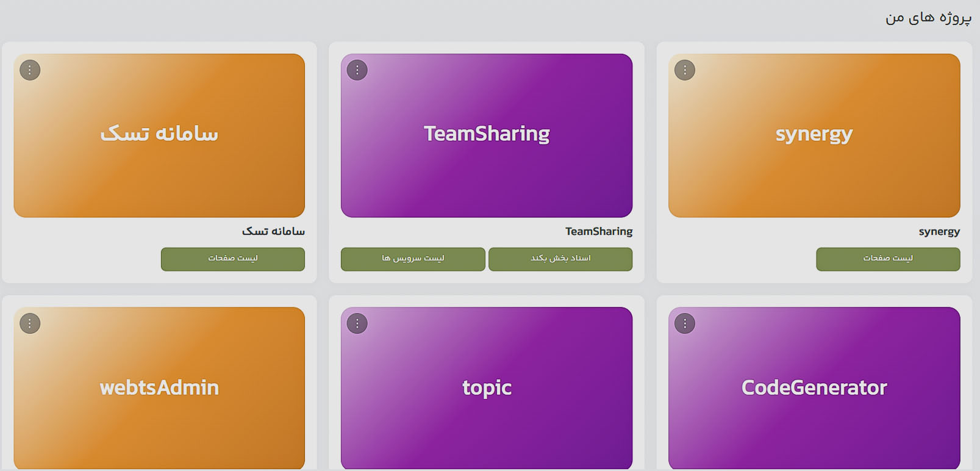980x471 pixels.
Task: Open the CodeGenerator project thumbnail
Action: pos(814,389)
